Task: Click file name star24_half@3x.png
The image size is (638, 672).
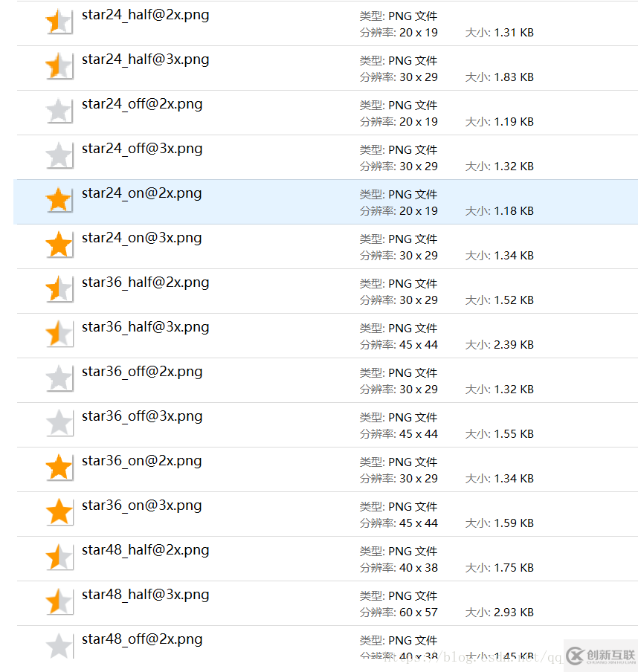Action: pyautogui.click(x=145, y=60)
